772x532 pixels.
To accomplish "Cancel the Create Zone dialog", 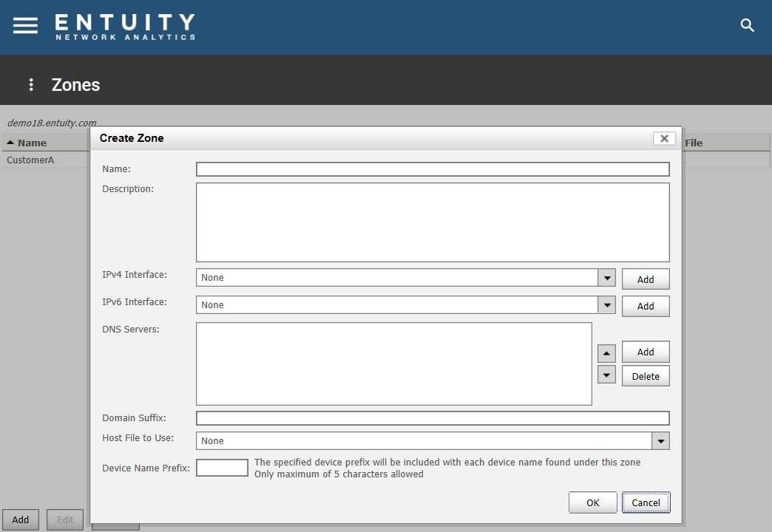I will click(646, 502).
